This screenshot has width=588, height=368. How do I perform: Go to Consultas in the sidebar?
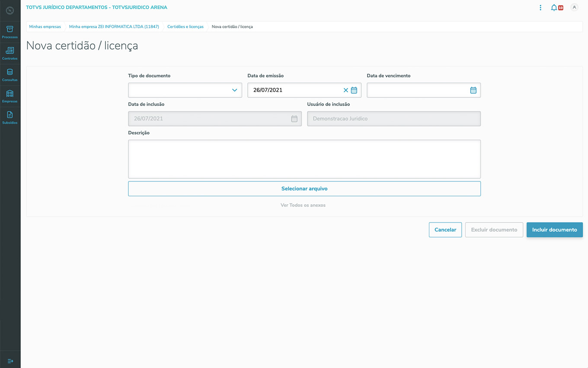[x=10, y=74]
